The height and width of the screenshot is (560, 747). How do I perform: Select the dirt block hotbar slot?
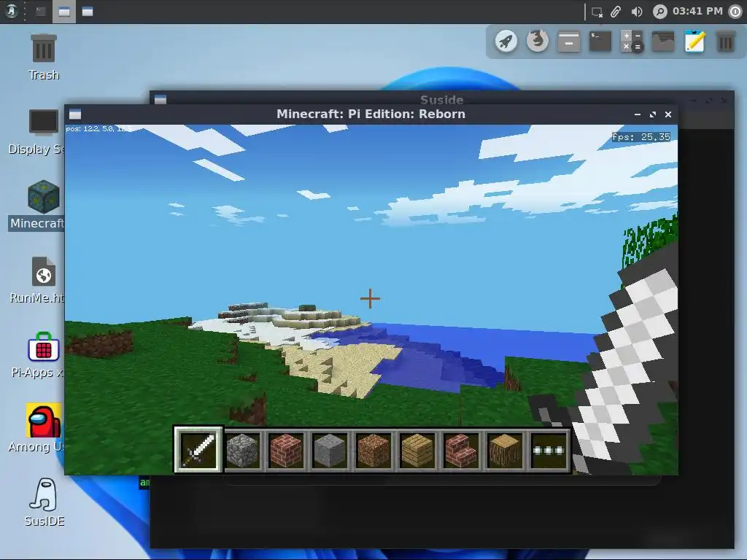373,450
